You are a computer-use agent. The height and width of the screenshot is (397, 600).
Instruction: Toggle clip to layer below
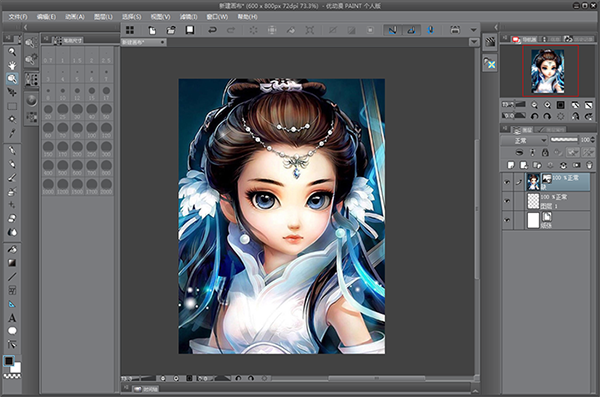tap(519, 152)
